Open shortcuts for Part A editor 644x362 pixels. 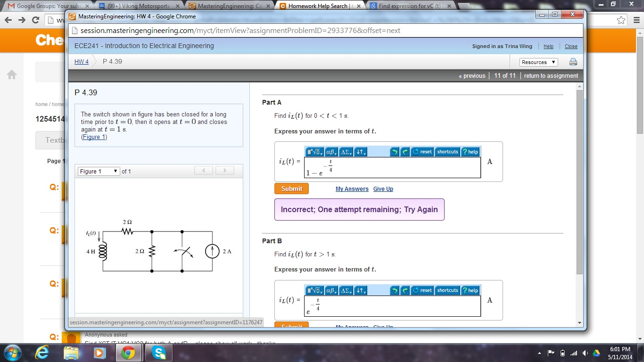point(447,152)
